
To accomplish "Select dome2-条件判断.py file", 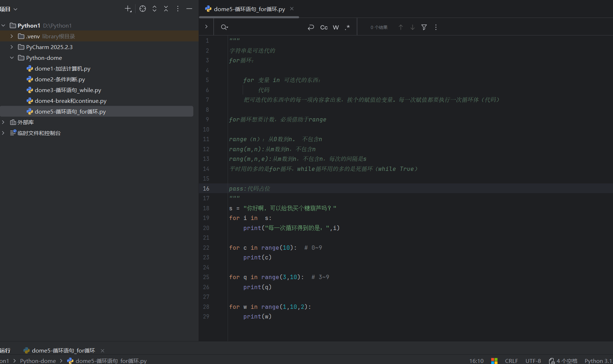I will 60,79.
